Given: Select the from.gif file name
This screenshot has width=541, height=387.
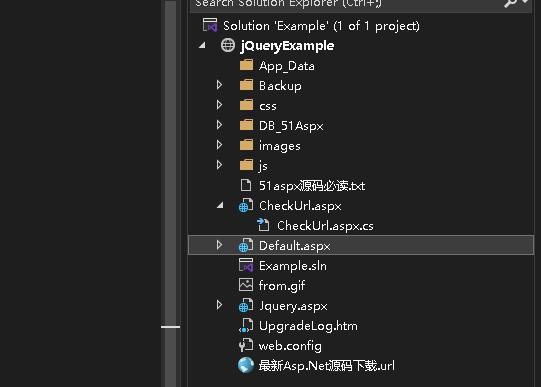Looking at the screenshot, I should 282,286.
